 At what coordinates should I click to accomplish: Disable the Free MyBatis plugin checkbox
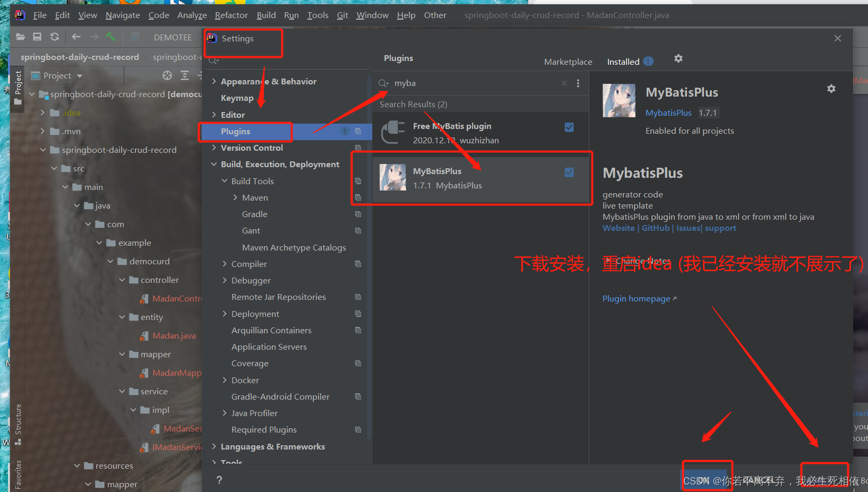click(x=569, y=127)
